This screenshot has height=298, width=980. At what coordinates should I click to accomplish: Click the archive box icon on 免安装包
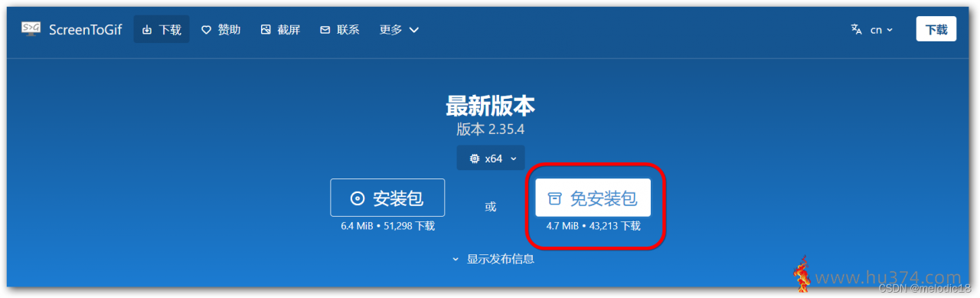pyautogui.click(x=554, y=199)
